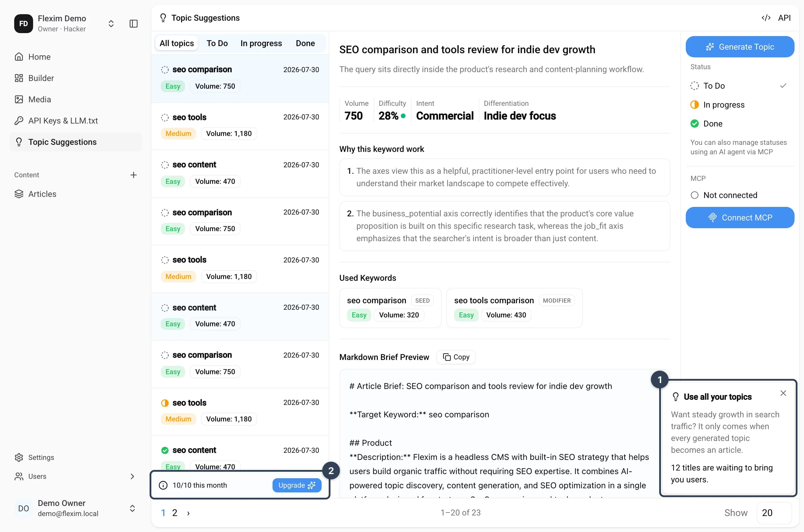Screen dimensions: 804x532
Task: Click the Generate Topic button
Action: [740, 46]
